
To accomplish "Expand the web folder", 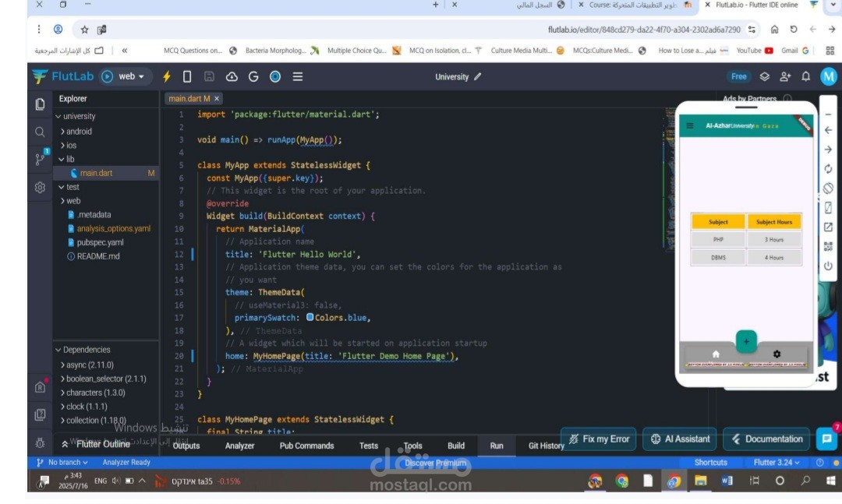I will click(x=70, y=201).
